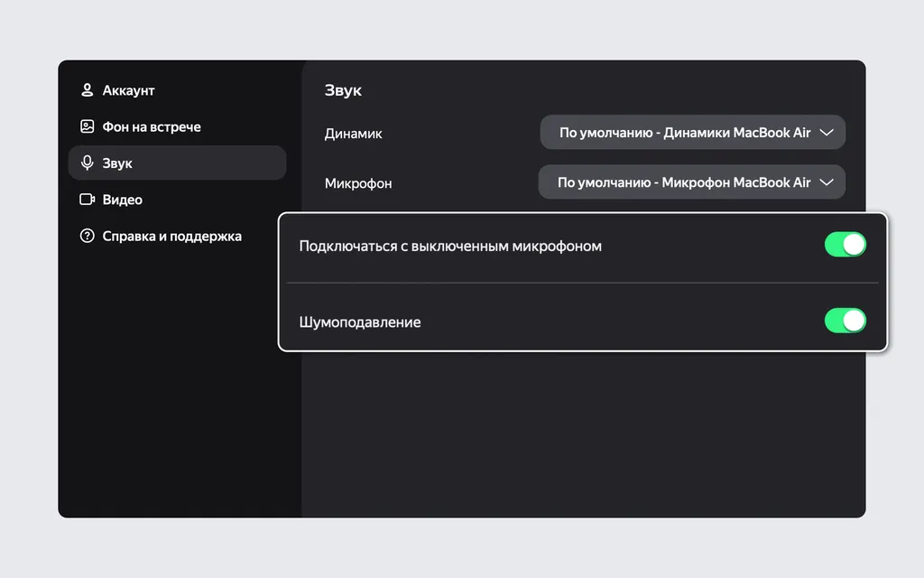Open the Аккаунт settings section

click(x=177, y=90)
